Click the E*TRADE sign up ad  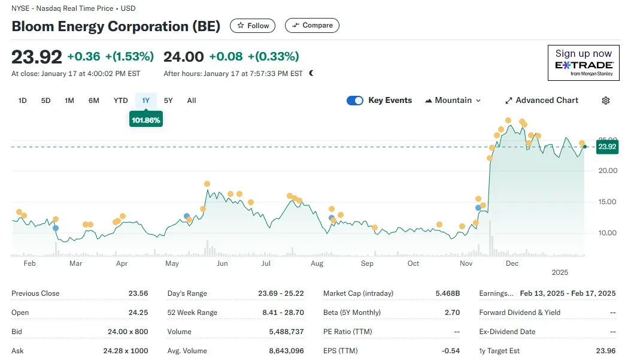[x=584, y=63]
